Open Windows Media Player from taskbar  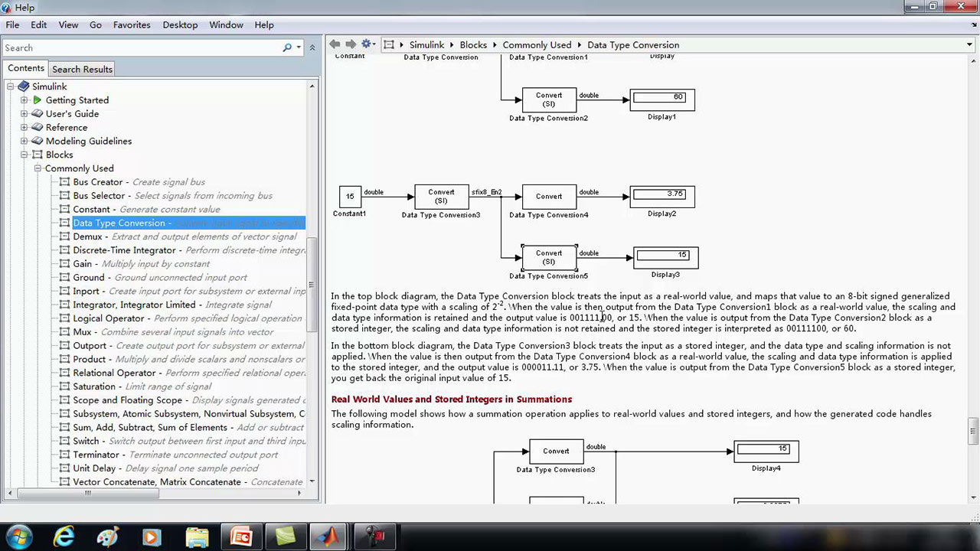[152, 536]
